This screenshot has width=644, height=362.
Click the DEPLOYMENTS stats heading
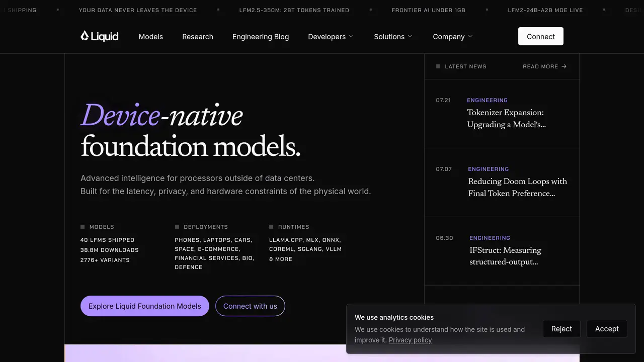tap(206, 227)
